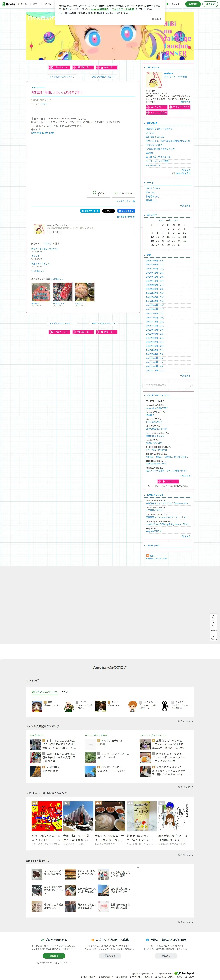Go to next article SMタウン楽しかった above the post
Image resolution: width=220 pixels, height=980 pixels.
click(x=103, y=77)
